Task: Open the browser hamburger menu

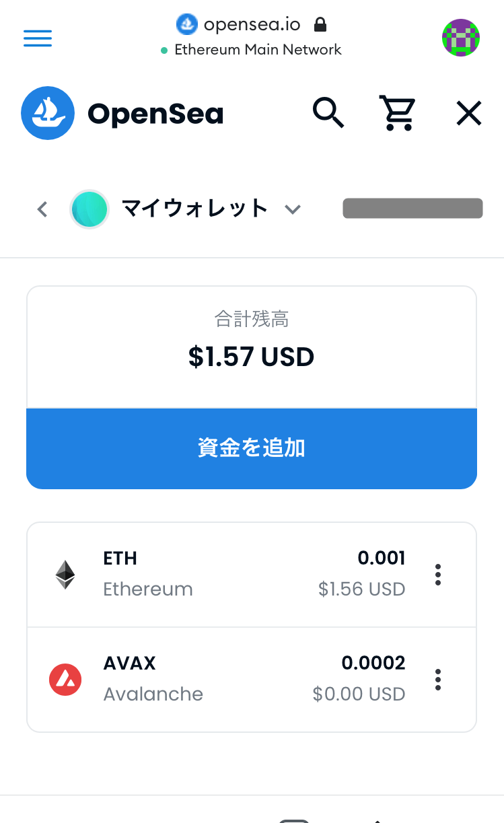Action: [38, 38]
